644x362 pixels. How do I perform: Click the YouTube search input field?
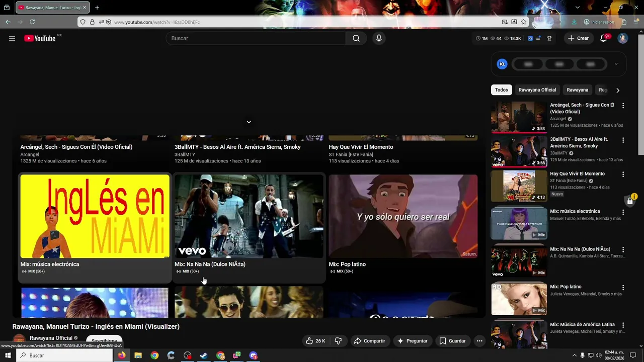(x=256, y=38)
